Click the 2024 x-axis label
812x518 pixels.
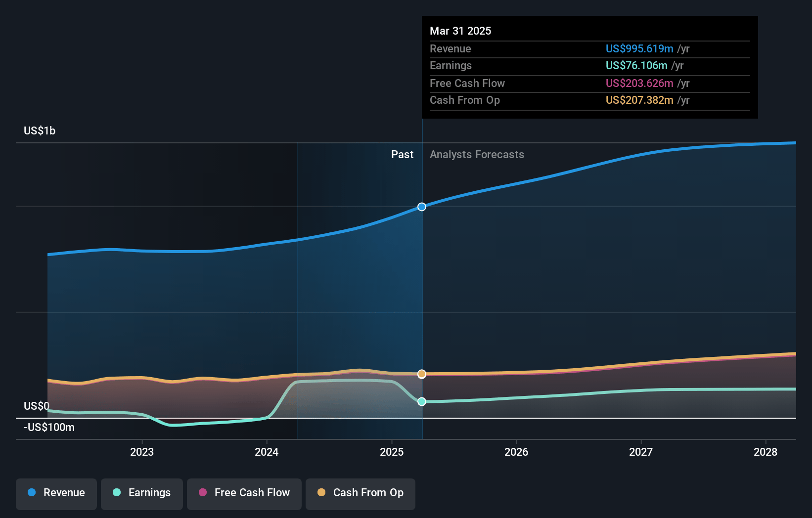267,452
